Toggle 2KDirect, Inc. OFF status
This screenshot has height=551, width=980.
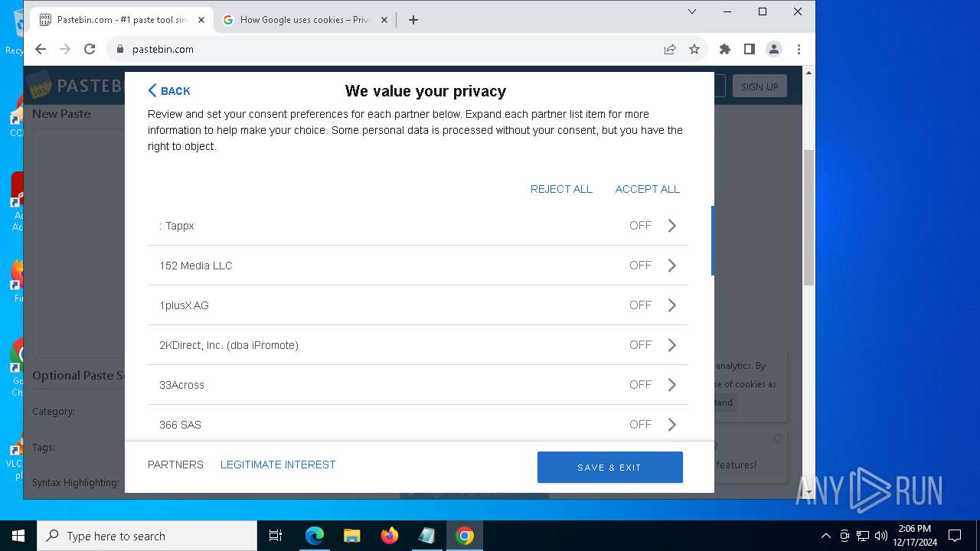[640, 345]
